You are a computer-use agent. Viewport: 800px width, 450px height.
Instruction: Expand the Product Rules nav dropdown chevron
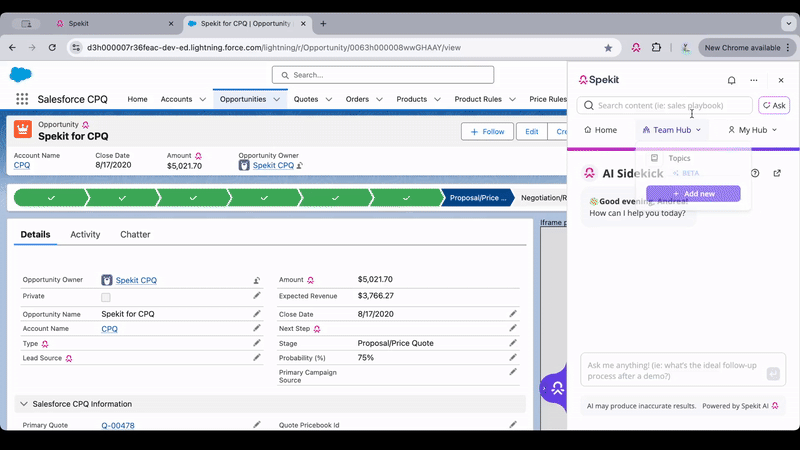(512, 99)
